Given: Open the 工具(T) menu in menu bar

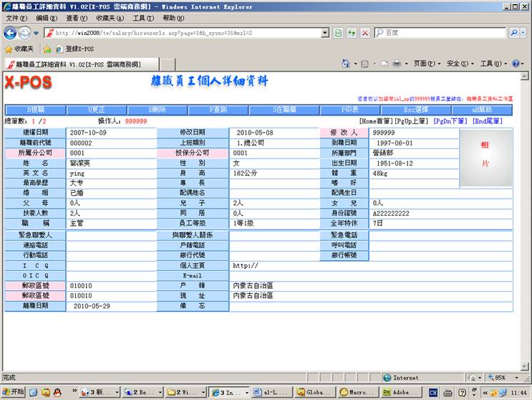Looking at the screenshot, I should [x=142, y=18].
